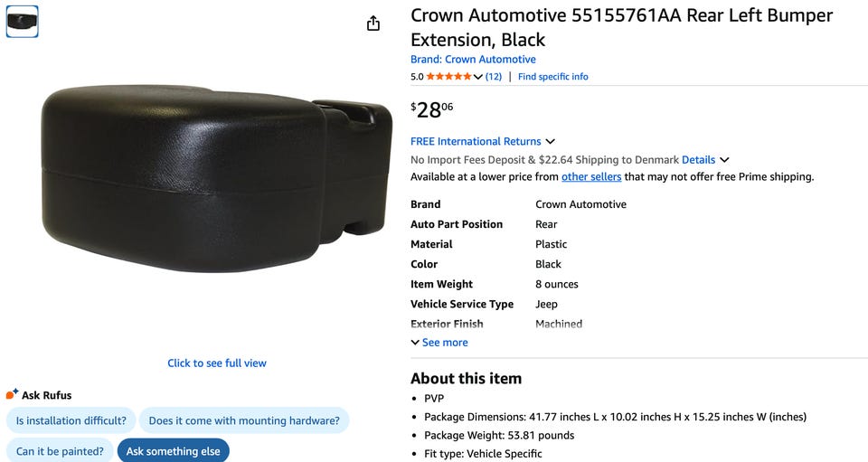Image resolution: width=868 pixels, height=462 pixels.
Task: Expand See more product specifications
Action: pos(439,343)
